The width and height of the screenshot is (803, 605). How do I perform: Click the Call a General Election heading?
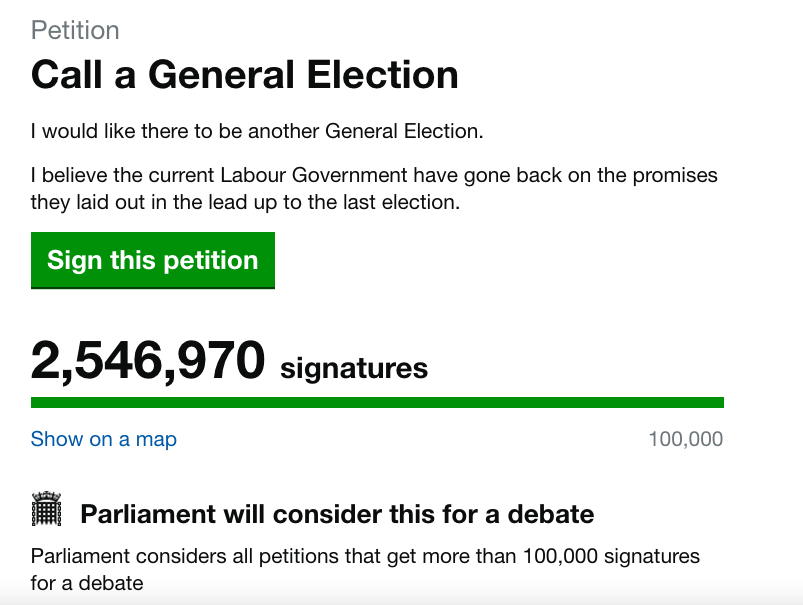(245, 75)
